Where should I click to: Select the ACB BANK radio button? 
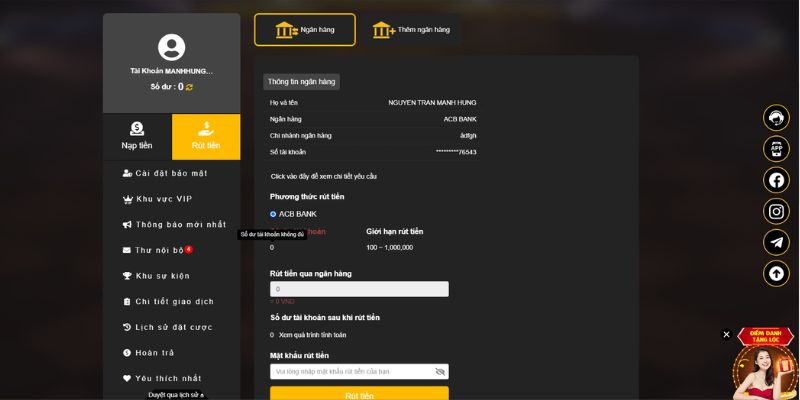click(x=273, y=214)
